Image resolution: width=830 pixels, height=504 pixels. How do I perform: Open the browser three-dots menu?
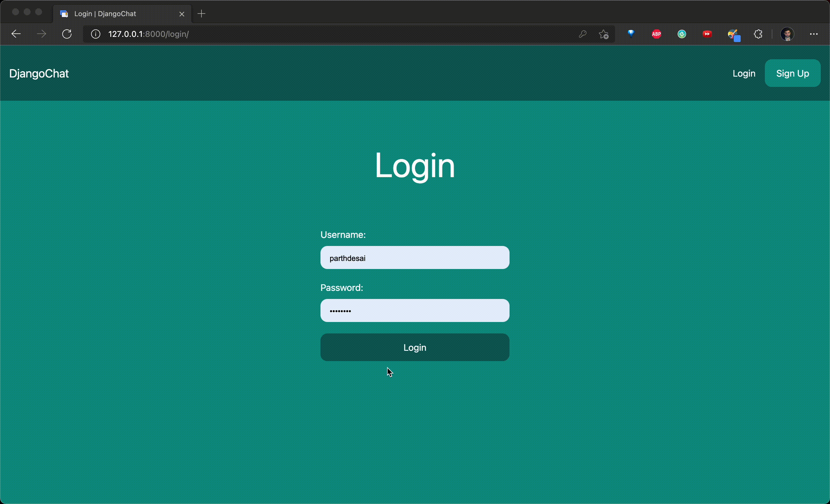814,34
